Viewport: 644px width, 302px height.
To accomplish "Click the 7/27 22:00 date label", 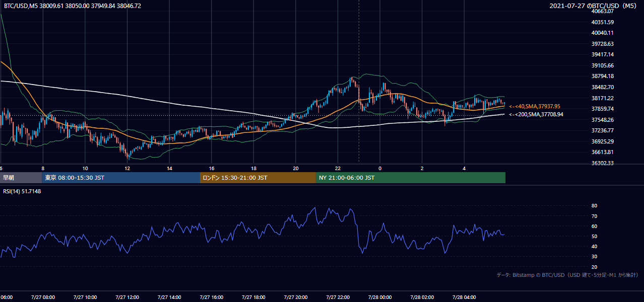I will [338, 297].
